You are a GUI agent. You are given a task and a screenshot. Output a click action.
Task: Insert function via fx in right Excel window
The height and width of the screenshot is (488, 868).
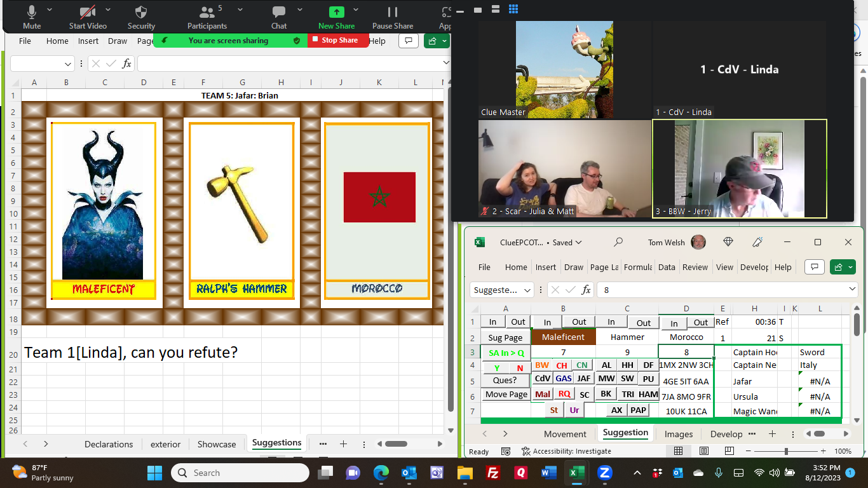click(587, 290)
